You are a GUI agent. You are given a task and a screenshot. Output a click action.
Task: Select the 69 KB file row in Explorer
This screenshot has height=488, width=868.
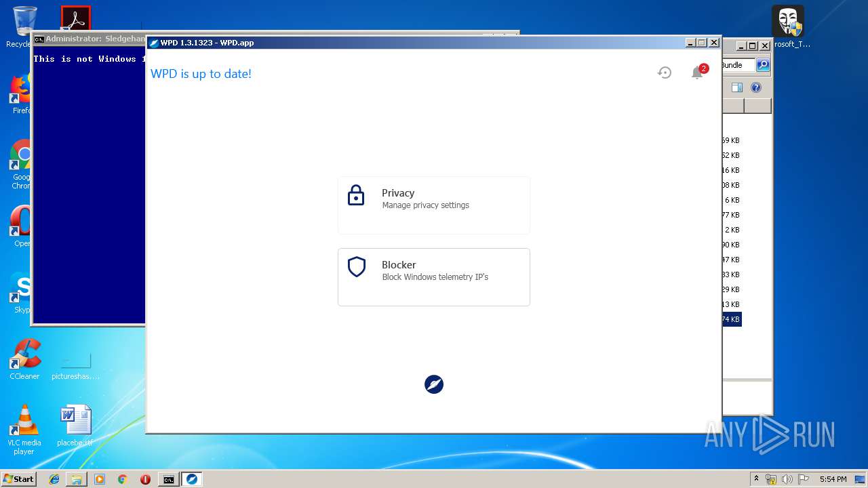pyautogui.click(x=732, y=140)
